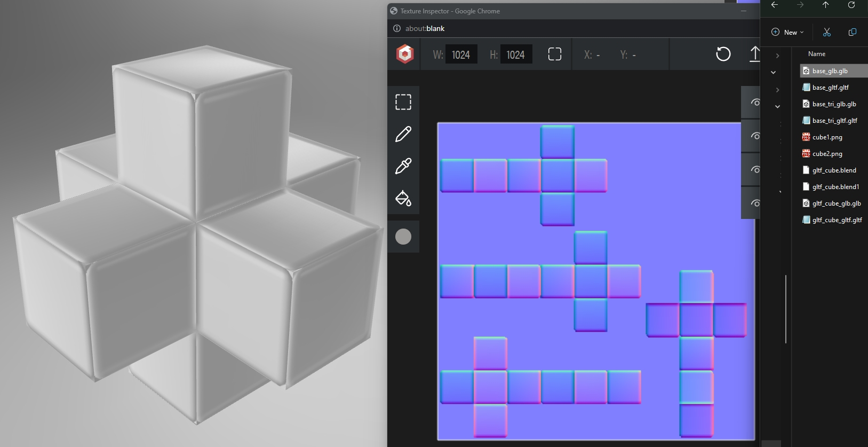Select the file gltf_cube.blend
Screen dimensions: 868x447
834,170
